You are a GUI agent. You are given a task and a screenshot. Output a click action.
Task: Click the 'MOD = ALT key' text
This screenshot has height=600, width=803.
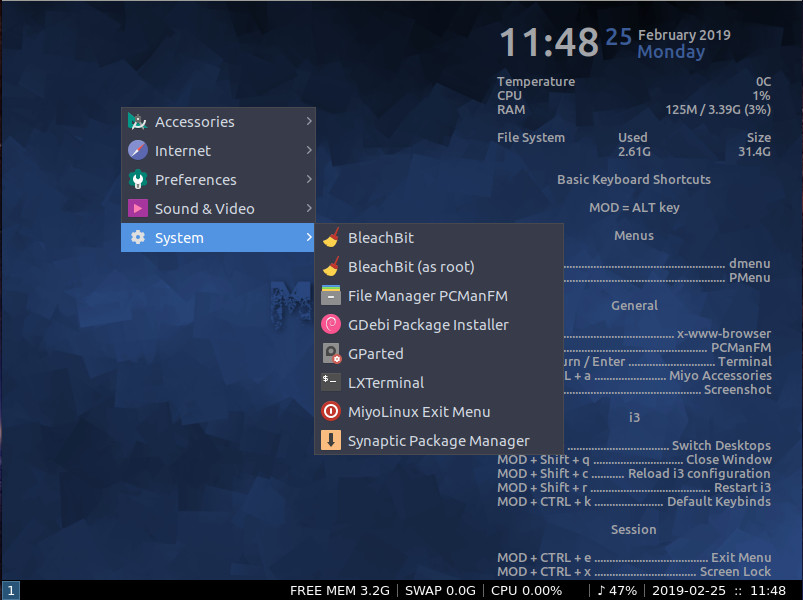(634, 207)
